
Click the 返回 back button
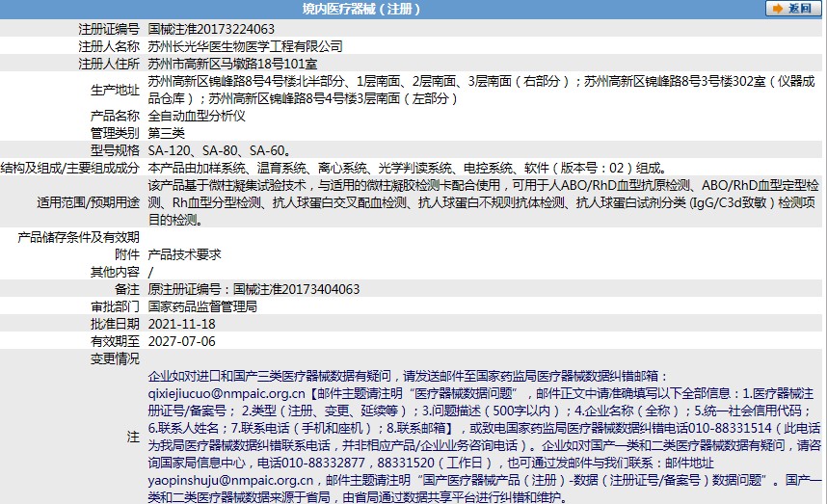point(793,9)
